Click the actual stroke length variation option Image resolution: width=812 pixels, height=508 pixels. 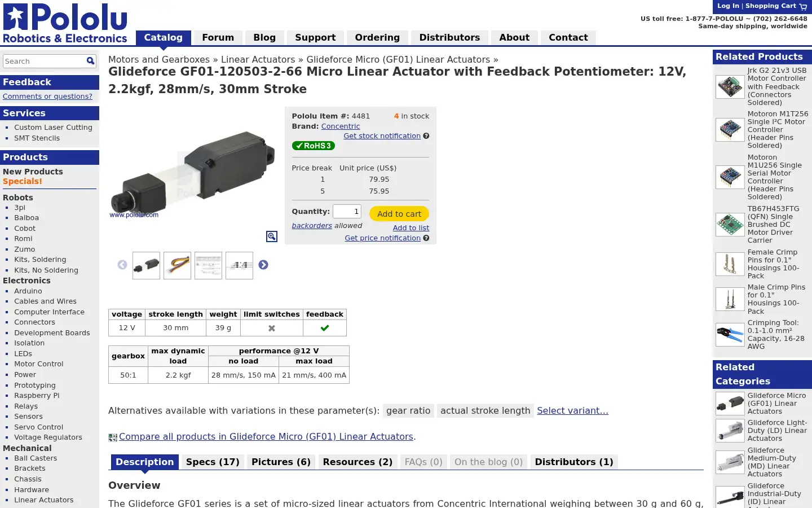486,411
